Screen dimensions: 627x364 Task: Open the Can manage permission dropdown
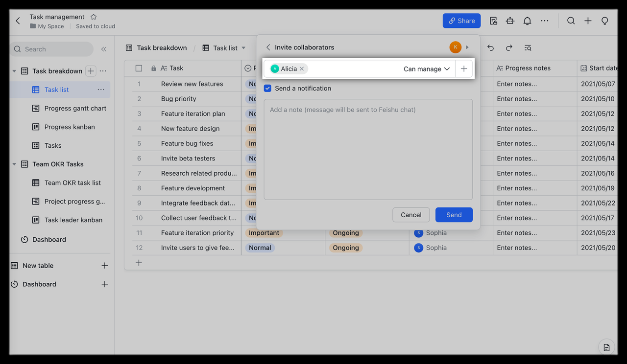point(426,69)
